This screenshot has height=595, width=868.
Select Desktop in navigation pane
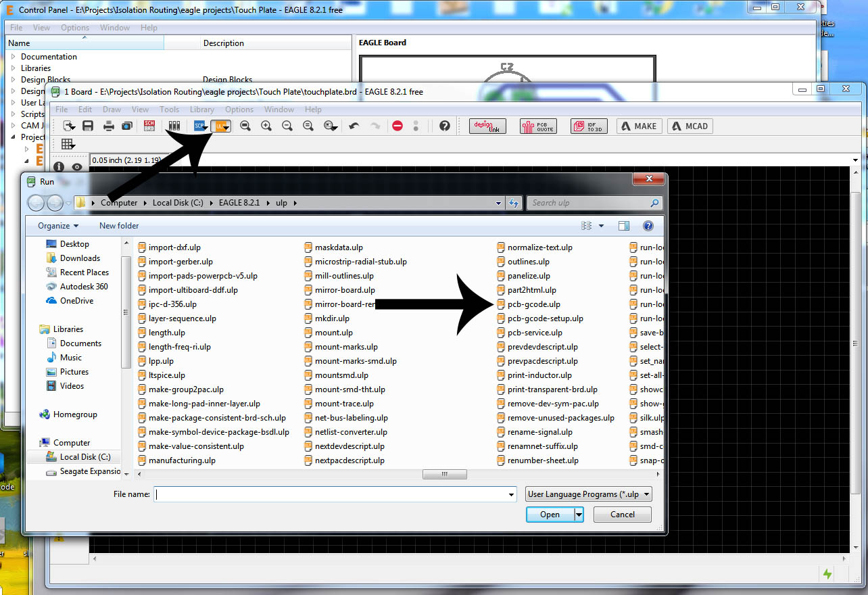(68, 244)
